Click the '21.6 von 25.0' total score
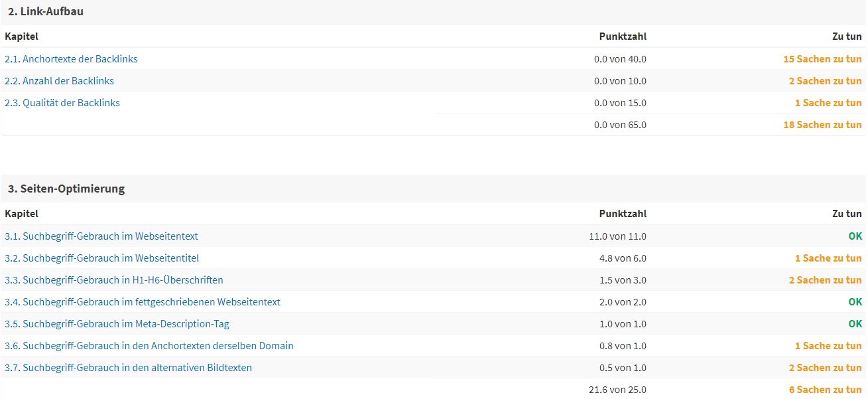 coord(617,390)
